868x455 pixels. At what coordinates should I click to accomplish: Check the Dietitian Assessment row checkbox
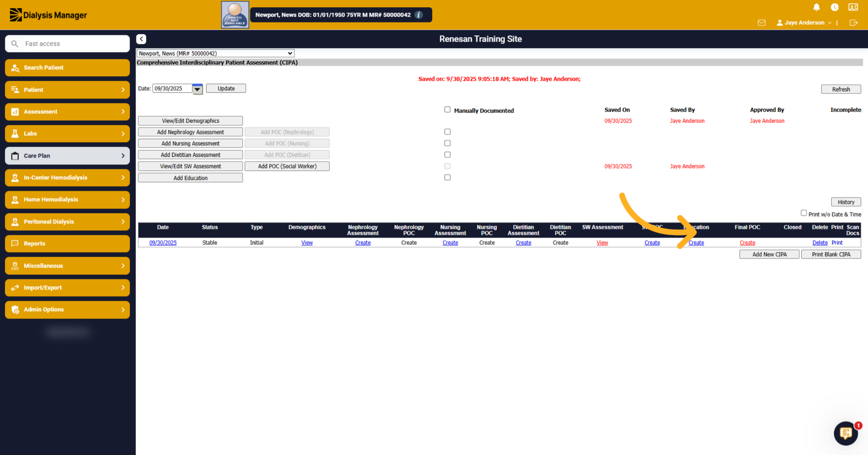(x=447, y=155)
